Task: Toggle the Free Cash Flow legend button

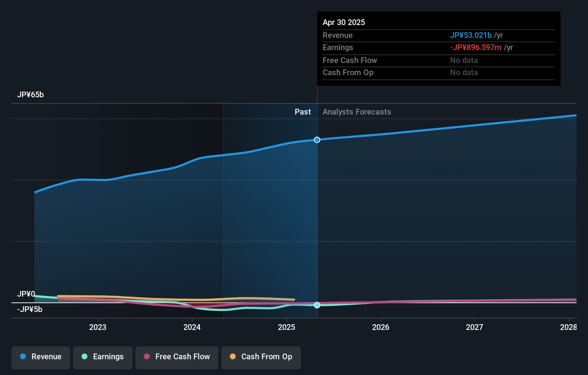Action: click(x=177, y=357)
